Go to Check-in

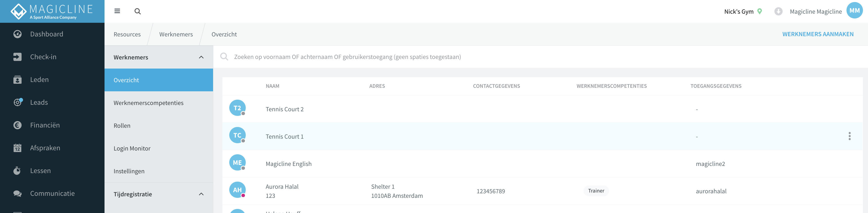pyautogui.click(x=43, y=57)
